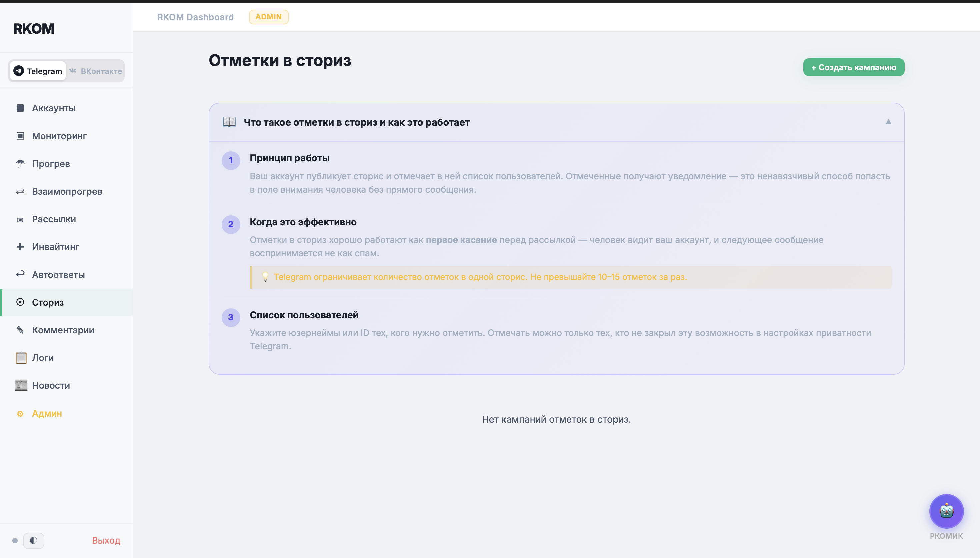This screenshot has width=980, height=558.
Task: Click the newspaper icon next to Новости
Action: (21, 385)
